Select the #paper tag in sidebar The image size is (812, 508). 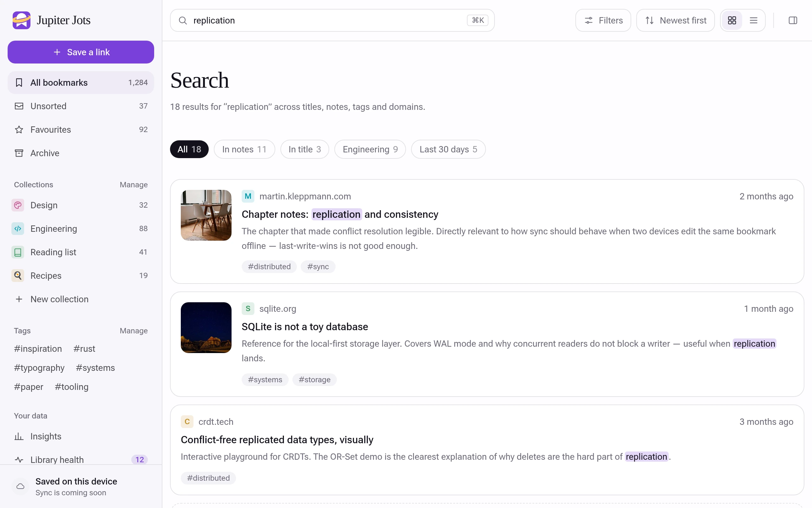[x=29, y=387]
